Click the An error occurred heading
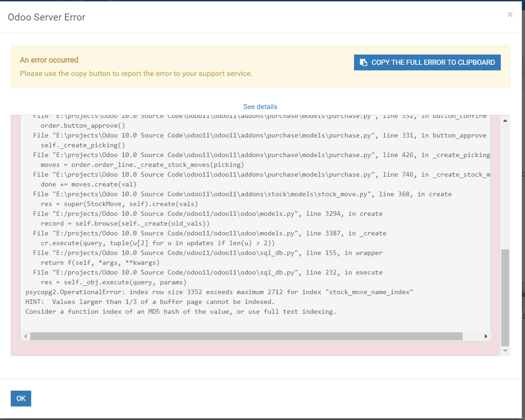Image resolution: width=525 pixels, height=420 pixels. (x=49, y=60)
